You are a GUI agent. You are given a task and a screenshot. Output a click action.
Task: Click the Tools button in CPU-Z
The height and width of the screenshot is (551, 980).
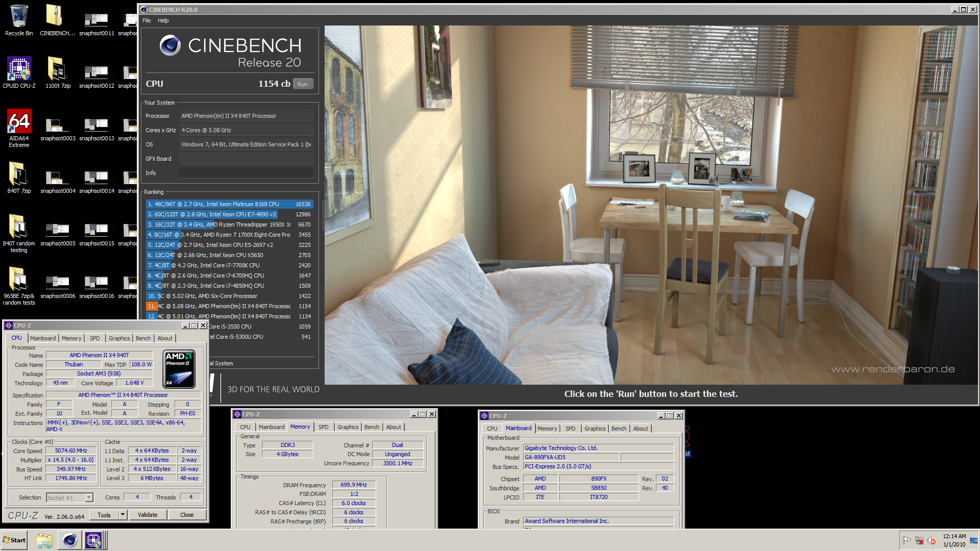coord(104,515)
